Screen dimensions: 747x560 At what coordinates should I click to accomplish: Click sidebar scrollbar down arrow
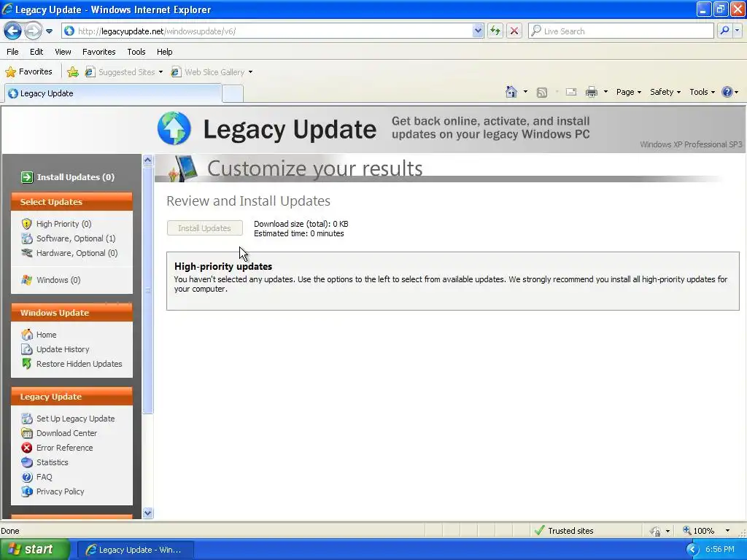click(147, 513)
